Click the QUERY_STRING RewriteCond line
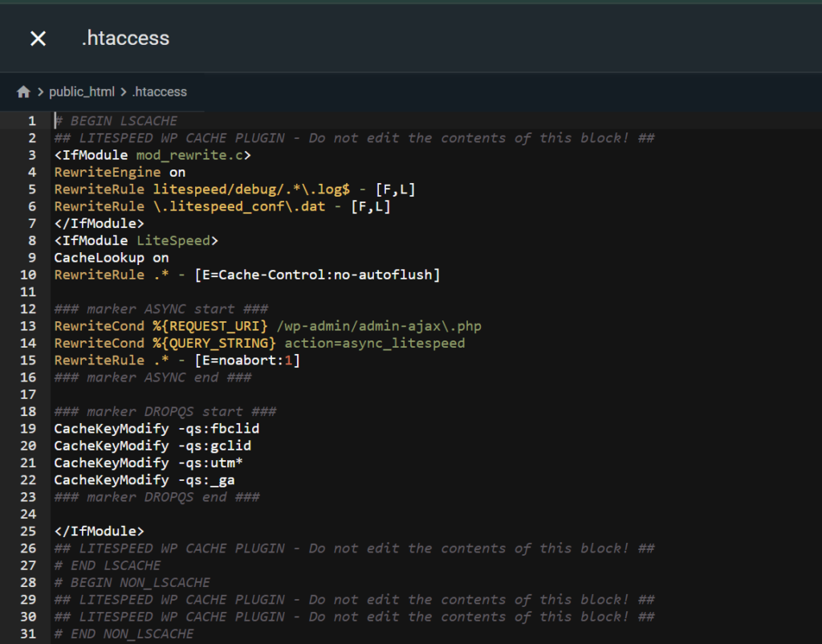 tap(259, 343)
